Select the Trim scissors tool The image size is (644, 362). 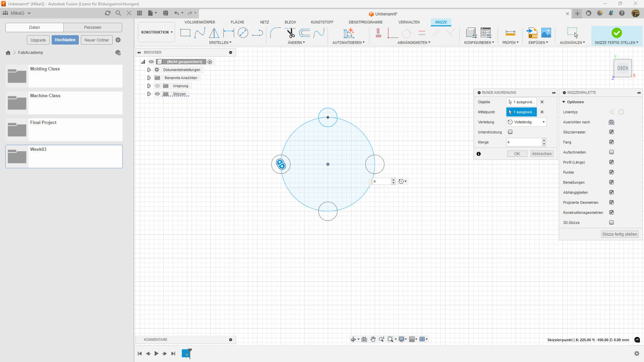(290, 33)
